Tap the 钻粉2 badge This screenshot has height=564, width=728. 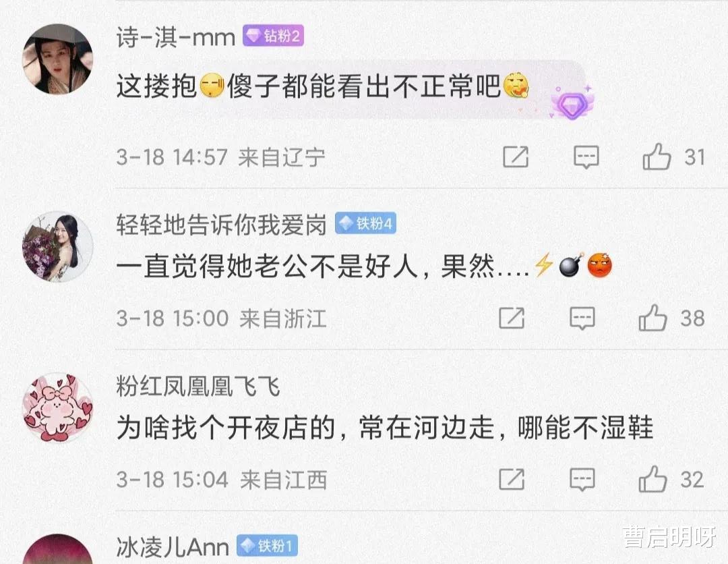coord(273,36)
